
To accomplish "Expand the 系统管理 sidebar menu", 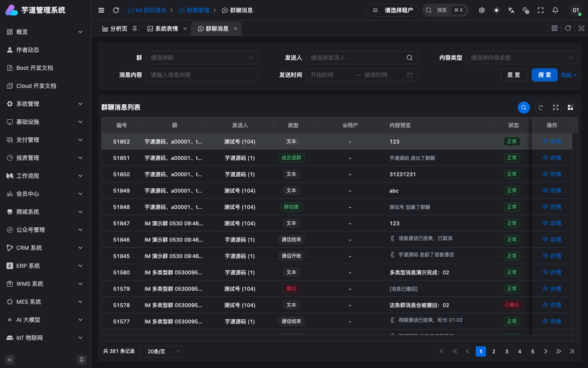I will tap(45, 104).
